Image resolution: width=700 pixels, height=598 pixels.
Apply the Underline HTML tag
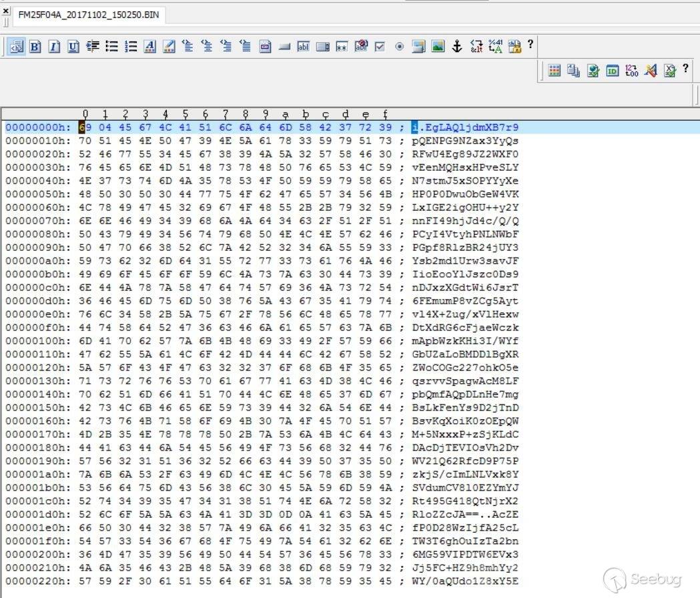pos(73,47)
